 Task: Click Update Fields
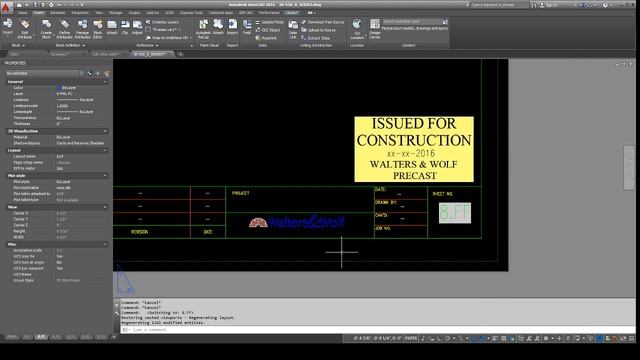[x=269, y=22]
